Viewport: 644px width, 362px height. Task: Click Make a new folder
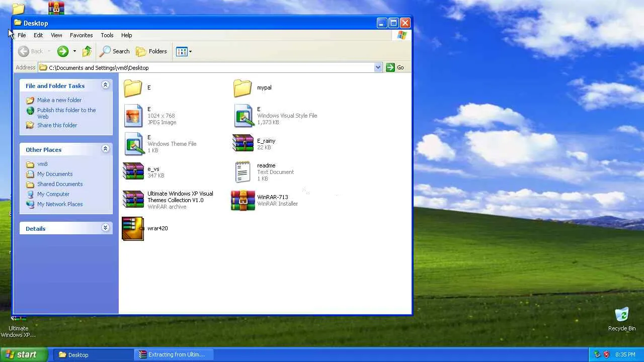(x=59, y=100)
